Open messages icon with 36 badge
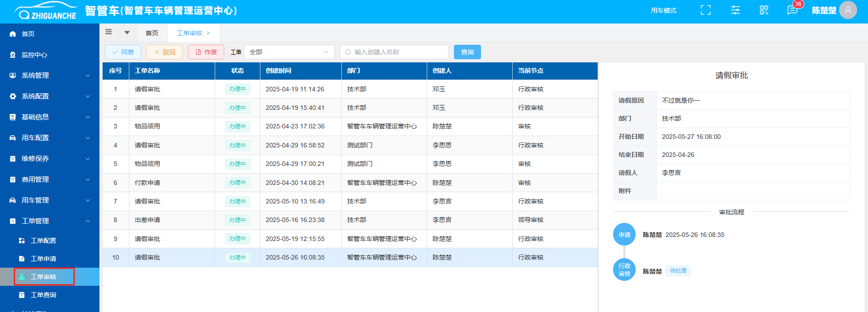Image resolution: width=868 pixels, height=312 pixels. pos(792,10)
